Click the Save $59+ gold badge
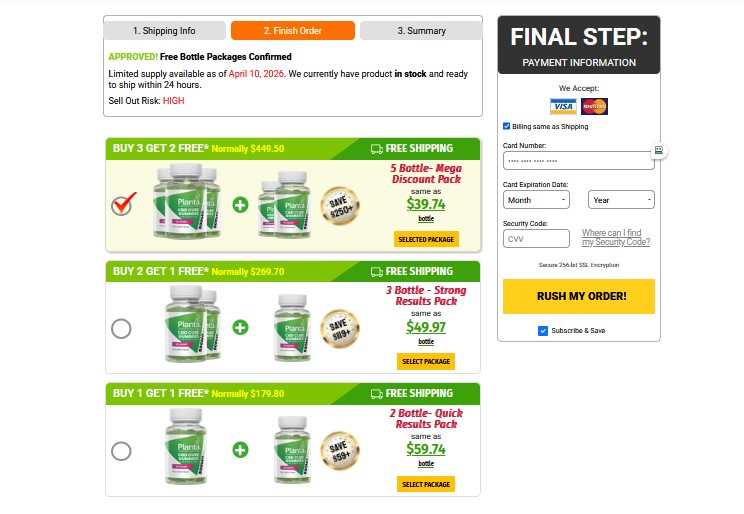 [x=340, y=449]
